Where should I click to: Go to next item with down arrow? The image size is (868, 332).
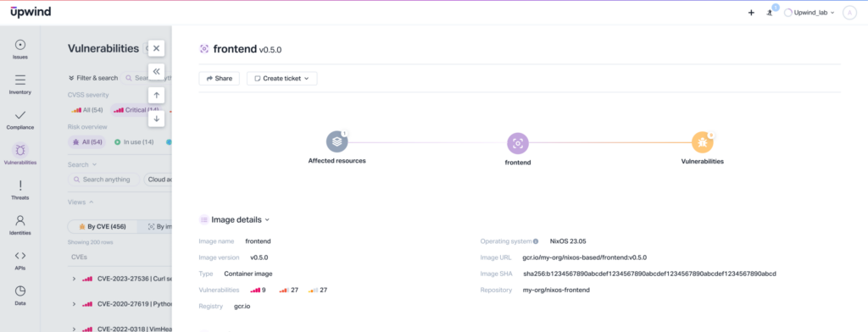pyautogui.click(x=156, y=119)
